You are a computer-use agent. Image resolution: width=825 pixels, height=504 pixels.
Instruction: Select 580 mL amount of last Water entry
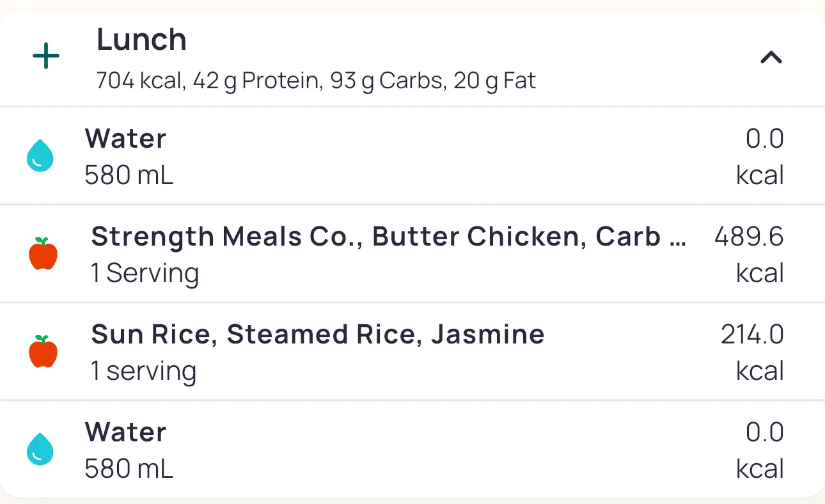(129, 469)
